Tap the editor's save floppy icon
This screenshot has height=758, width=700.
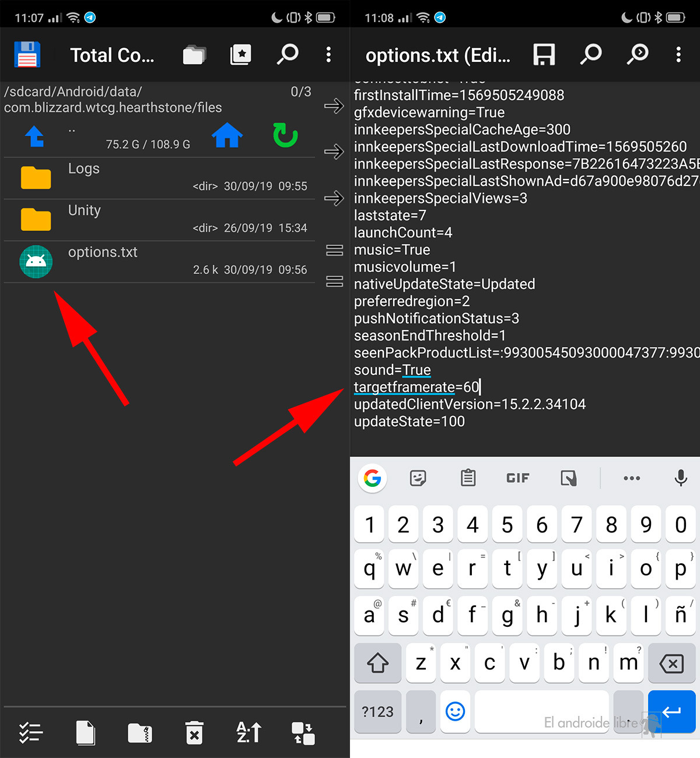pyautogui.click(x=544, y=55)
